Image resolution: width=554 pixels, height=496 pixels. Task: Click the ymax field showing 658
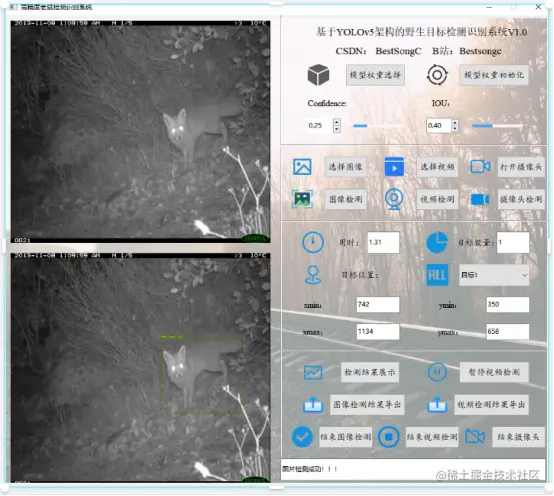[508, 332]
